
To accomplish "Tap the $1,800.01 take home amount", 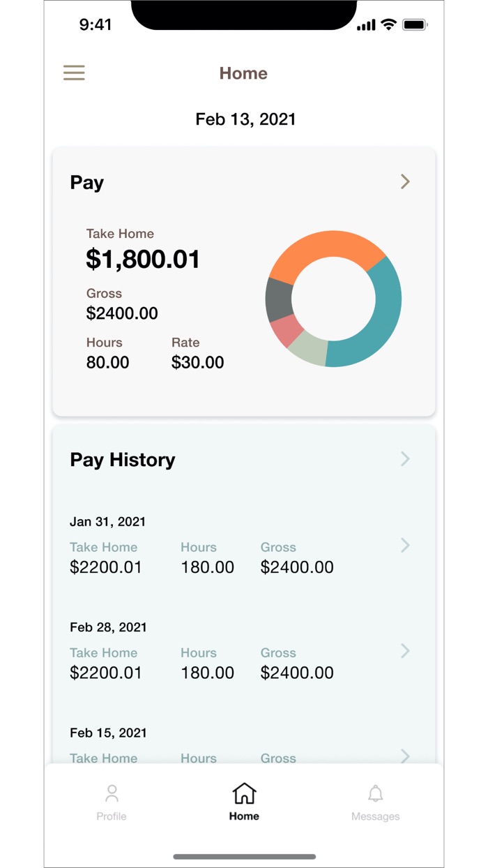I will point(143,260).
